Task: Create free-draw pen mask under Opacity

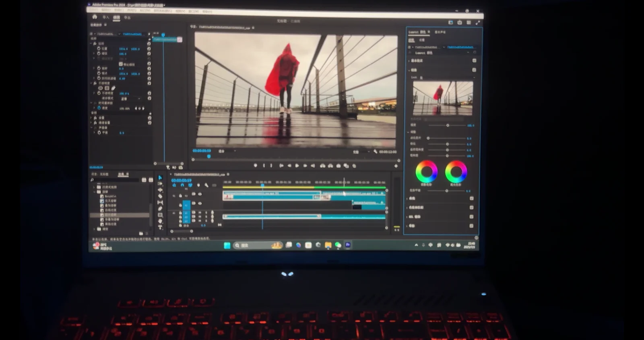Action: pos(113,88)
